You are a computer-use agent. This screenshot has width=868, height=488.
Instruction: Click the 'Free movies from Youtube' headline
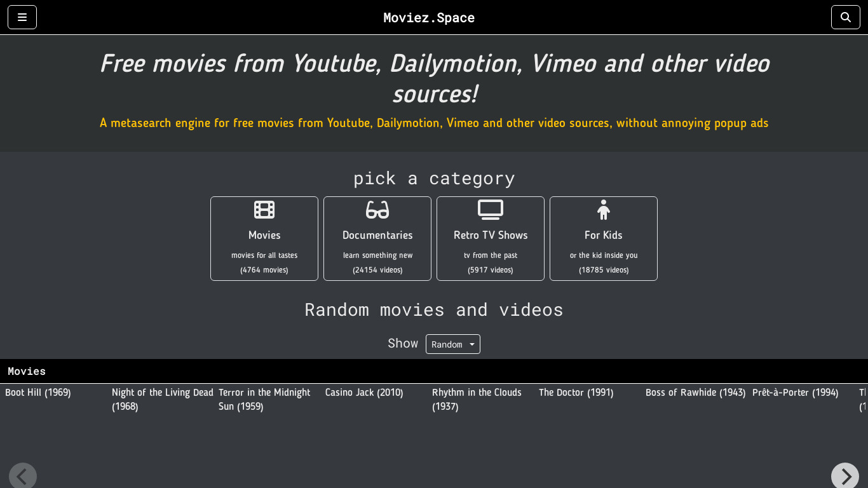pos(434,79)
